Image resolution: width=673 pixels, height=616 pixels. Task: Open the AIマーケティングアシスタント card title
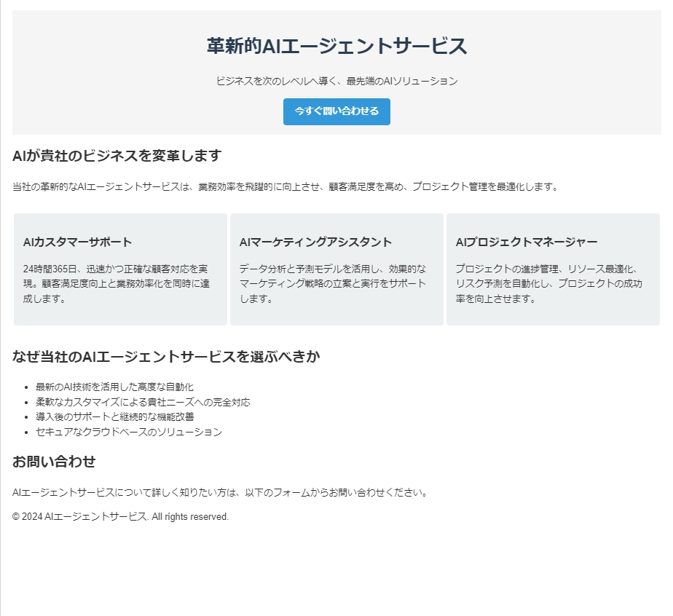315,242
